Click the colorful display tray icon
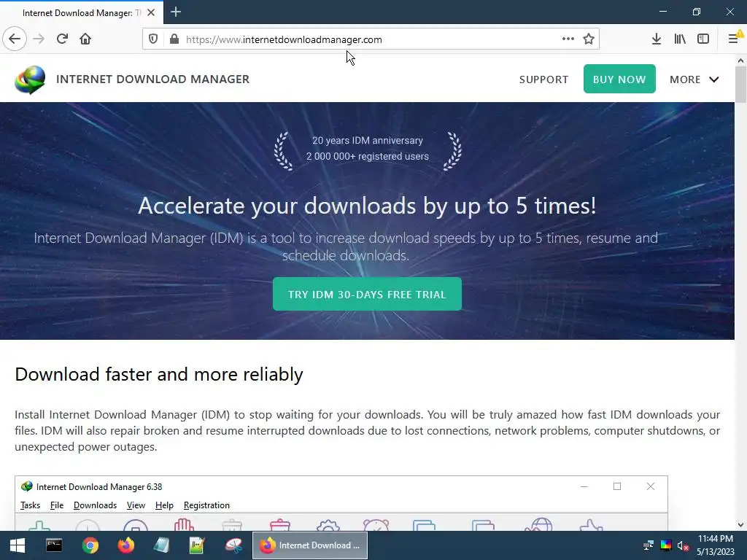Image resolution: width=747 pixels, height=560 pixels. pyautogui.click(x=666, y=545)
